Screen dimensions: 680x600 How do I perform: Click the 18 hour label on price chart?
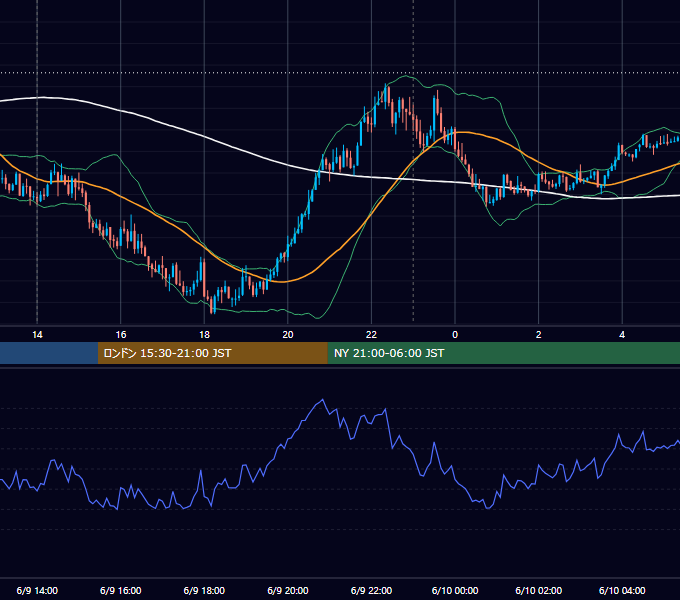click(x=204, y=335)
